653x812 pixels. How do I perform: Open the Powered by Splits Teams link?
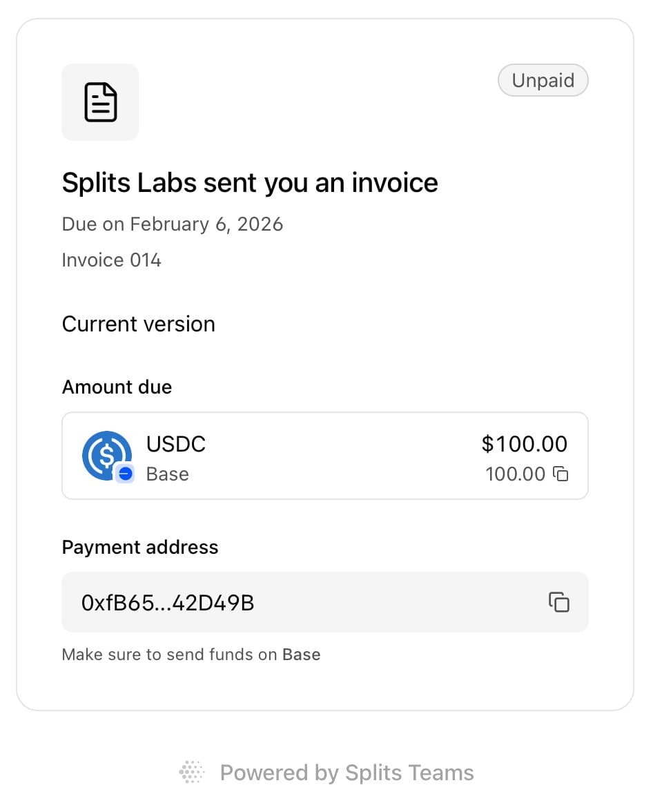coord(347,773)
